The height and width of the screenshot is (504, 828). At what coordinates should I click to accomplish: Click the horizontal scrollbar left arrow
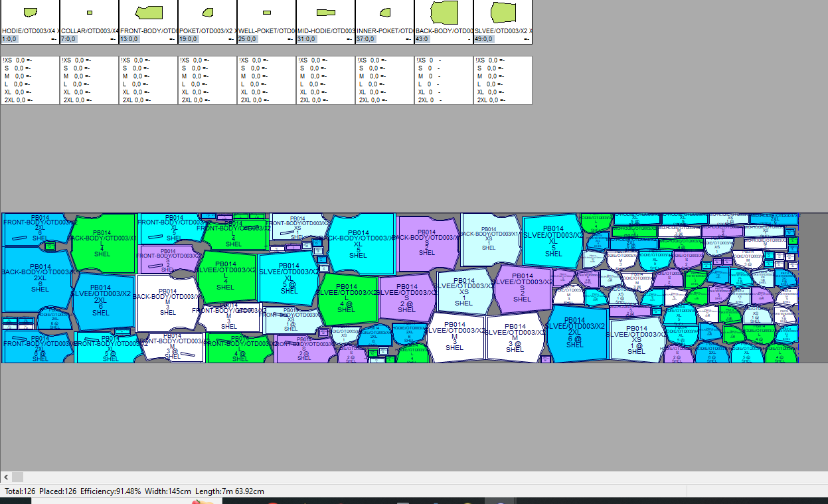(x=6, y=477)
